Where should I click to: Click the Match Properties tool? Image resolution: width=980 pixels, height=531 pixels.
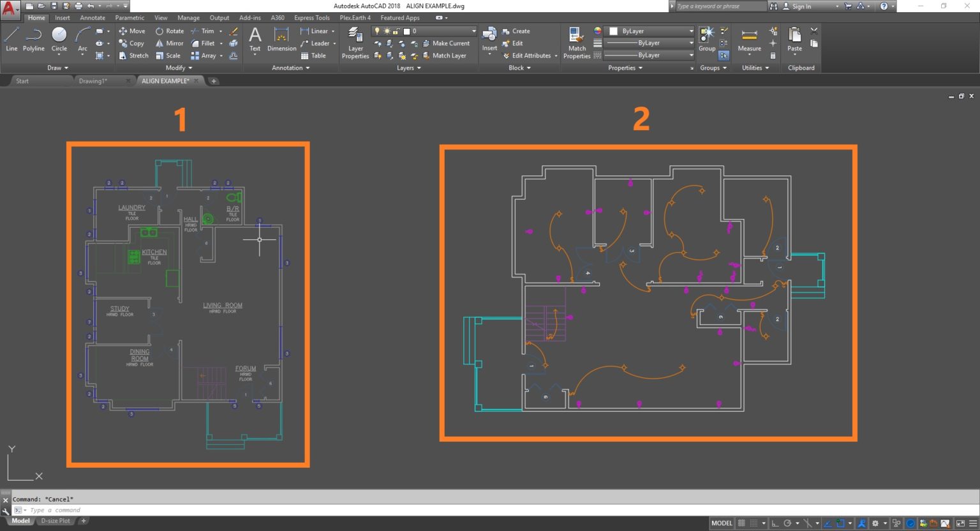click(x=577, y=43)
